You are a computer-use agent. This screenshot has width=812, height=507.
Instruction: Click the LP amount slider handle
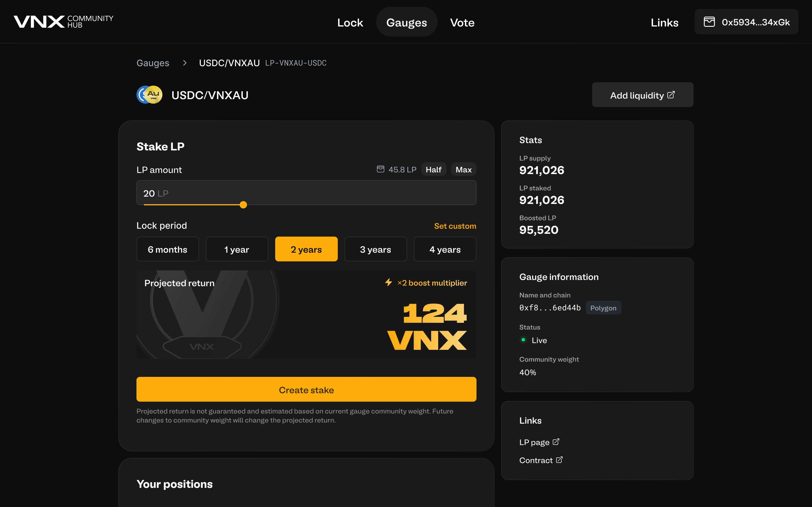pos(243,204)
